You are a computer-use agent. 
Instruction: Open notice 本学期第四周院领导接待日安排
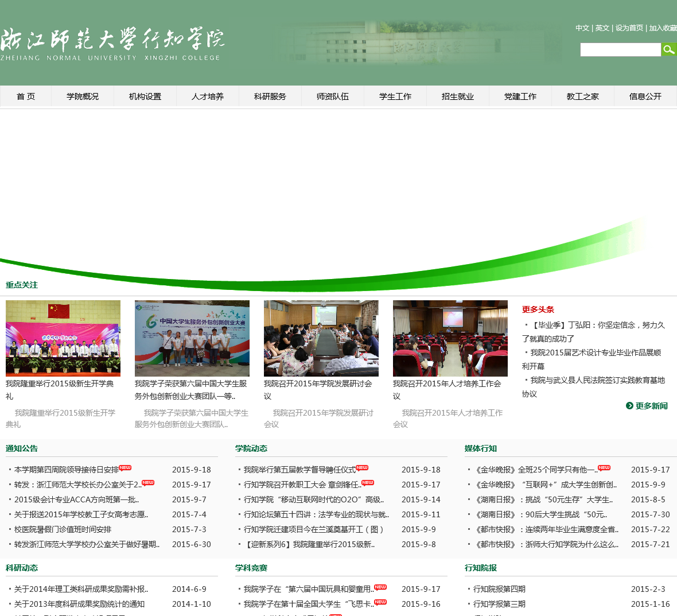(x=67, y=470)
